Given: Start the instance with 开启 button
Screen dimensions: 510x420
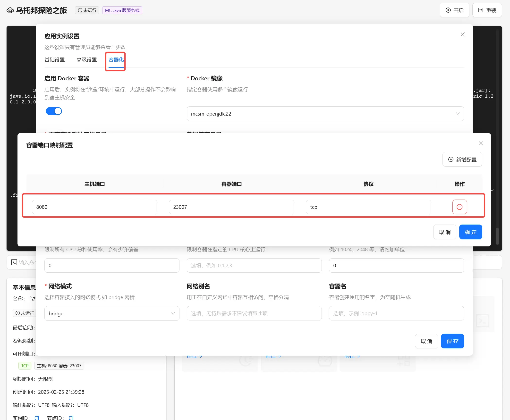Looking at the screenshot, I should click(x=454, y=10).
